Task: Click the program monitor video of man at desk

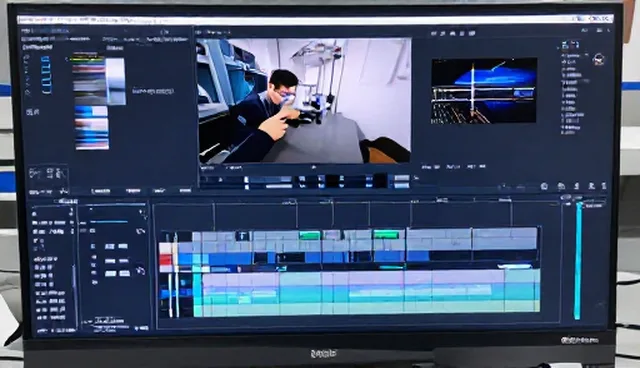Action: point(304,101)
